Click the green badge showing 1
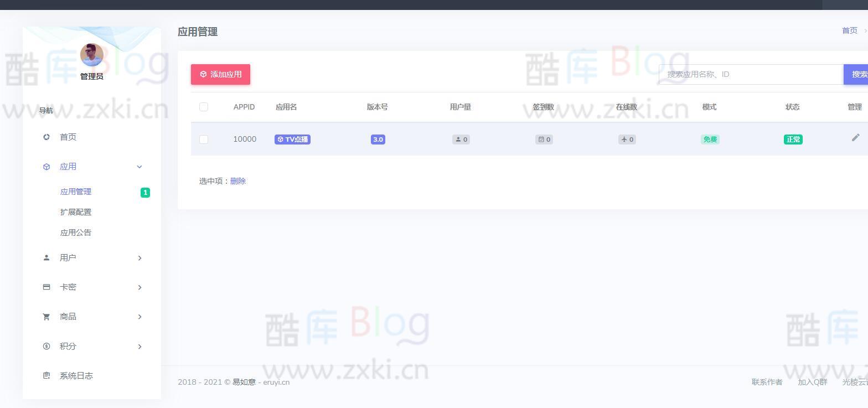Viewport: 868px width, 408px height. 145,193
